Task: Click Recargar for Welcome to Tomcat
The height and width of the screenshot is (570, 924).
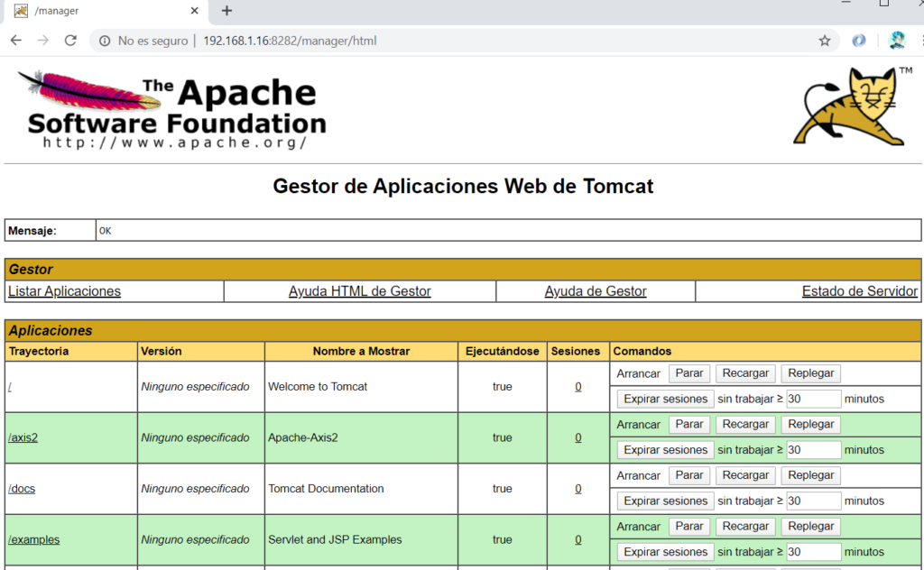Action: [x=745, y=373]
